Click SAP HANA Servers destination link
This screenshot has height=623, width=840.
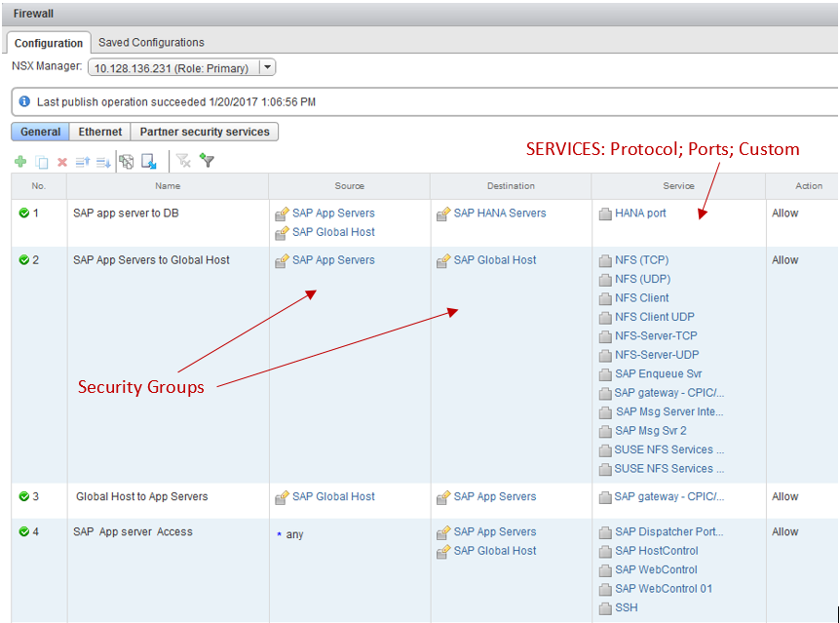click(499, 213)
